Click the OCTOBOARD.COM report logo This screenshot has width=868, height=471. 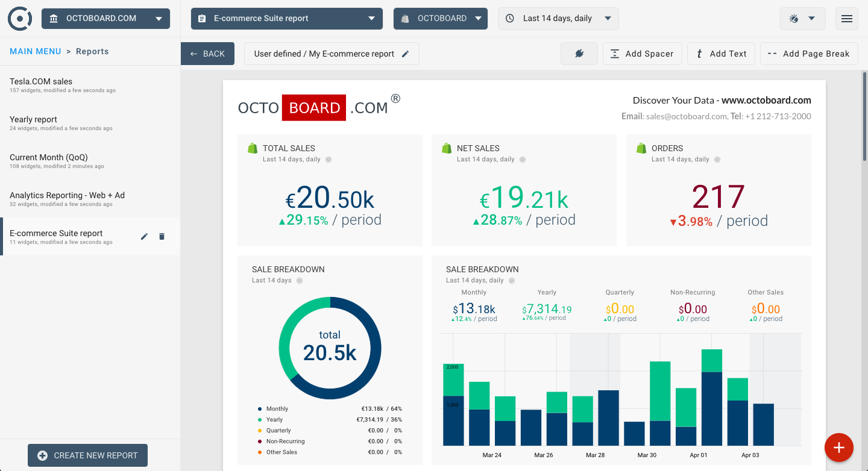coord(319,107)
